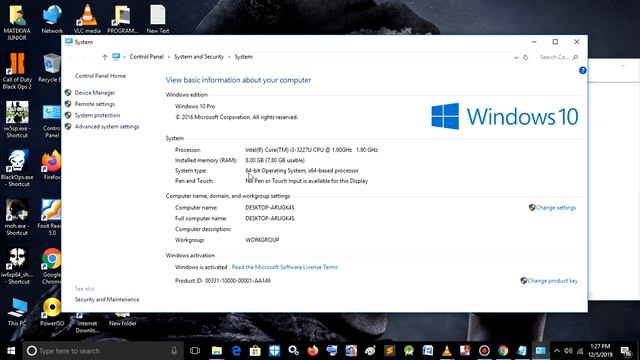
Task: Click the volume speaker tray icon
Action: click(x=568, y=351)
